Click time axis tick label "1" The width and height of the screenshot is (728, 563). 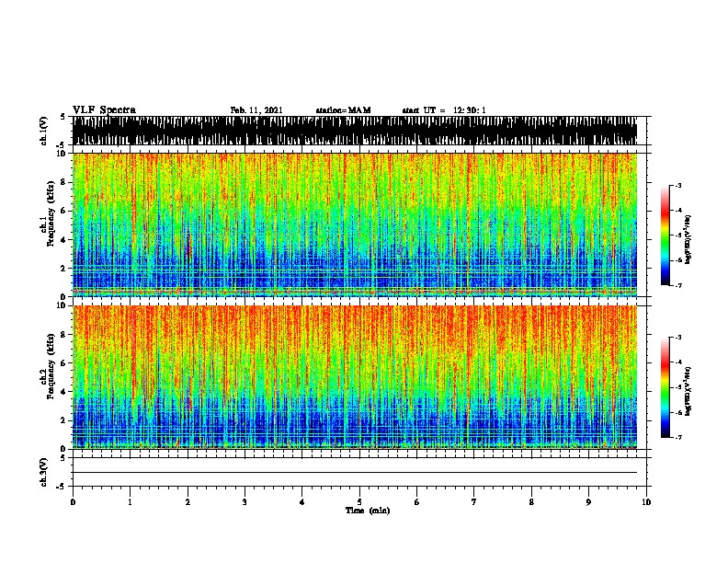tap(130, 502)
